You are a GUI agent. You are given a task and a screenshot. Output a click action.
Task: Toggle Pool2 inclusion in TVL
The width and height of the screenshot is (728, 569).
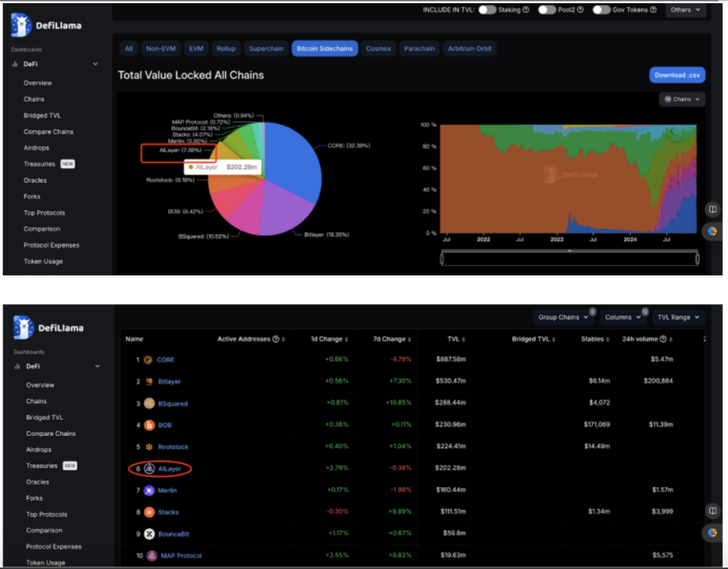pos(547,10)
